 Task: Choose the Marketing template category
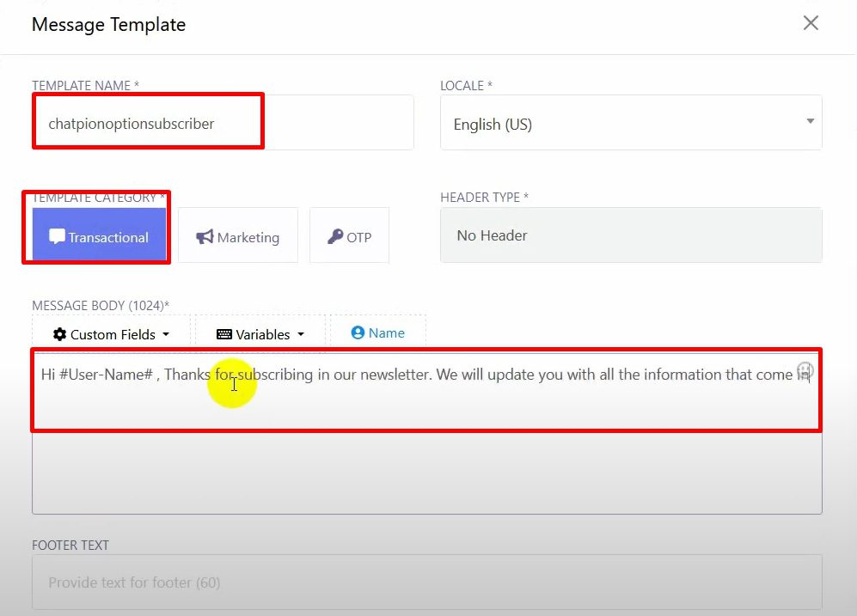tap(238, 236)
